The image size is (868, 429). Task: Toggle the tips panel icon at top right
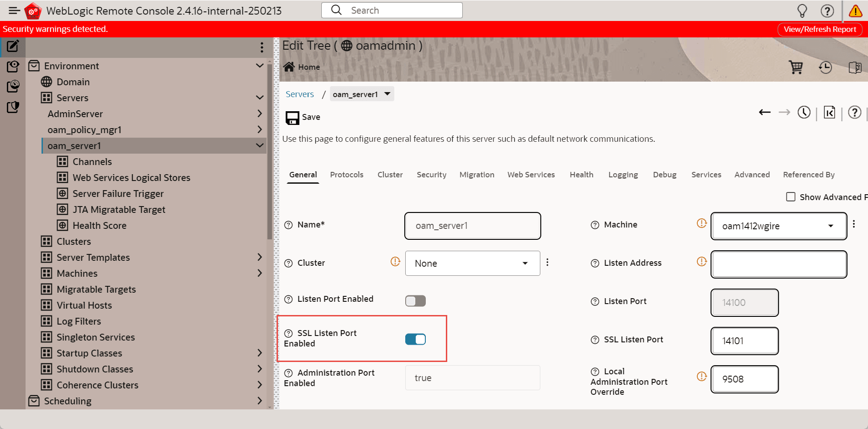855,67
